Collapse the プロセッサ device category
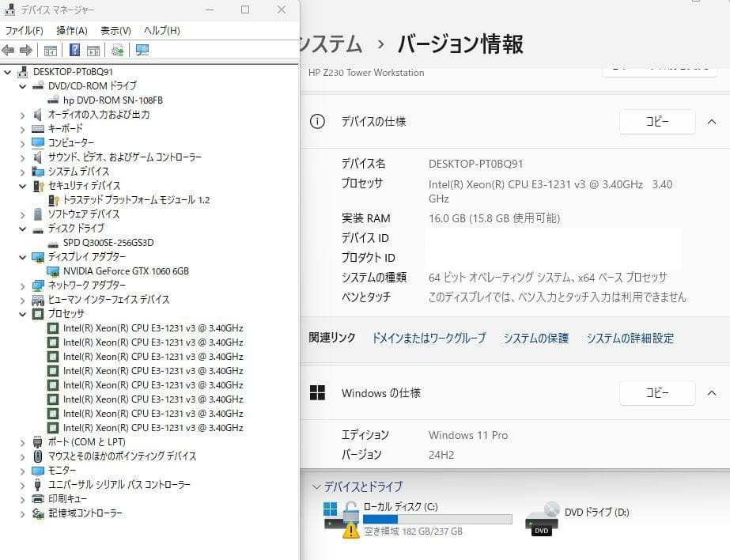730x560 pixels. (21, 313)
